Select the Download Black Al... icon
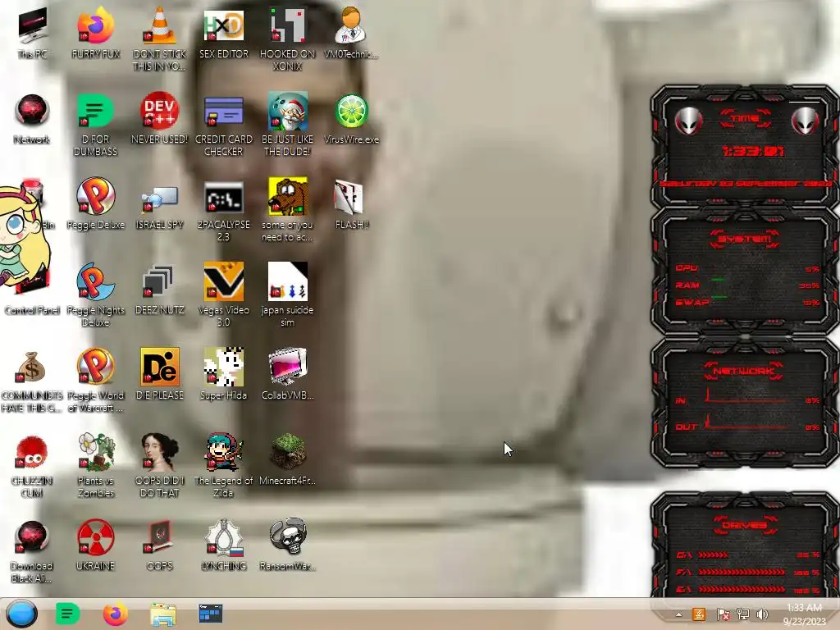The height and width of the screenshot is (630, 840). 32,550
